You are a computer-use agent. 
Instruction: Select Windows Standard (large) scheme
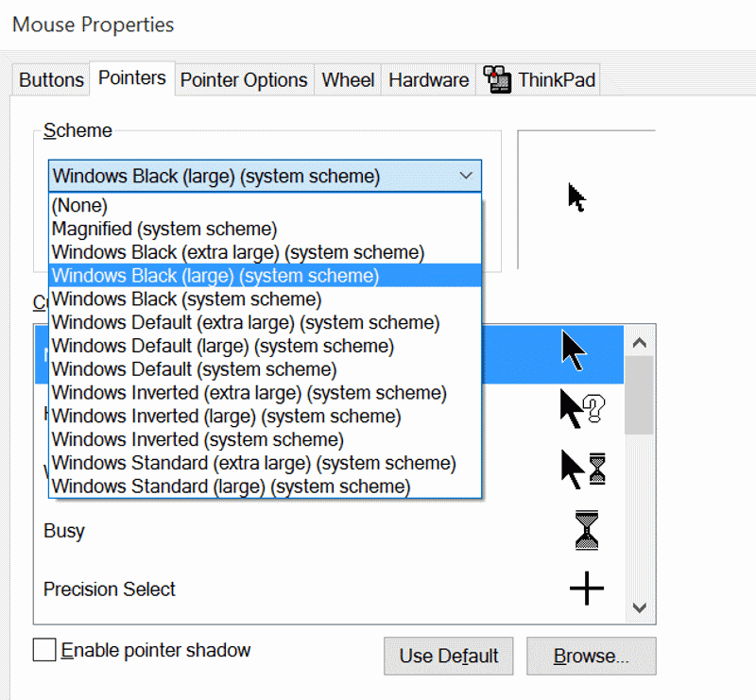(265, 486)
